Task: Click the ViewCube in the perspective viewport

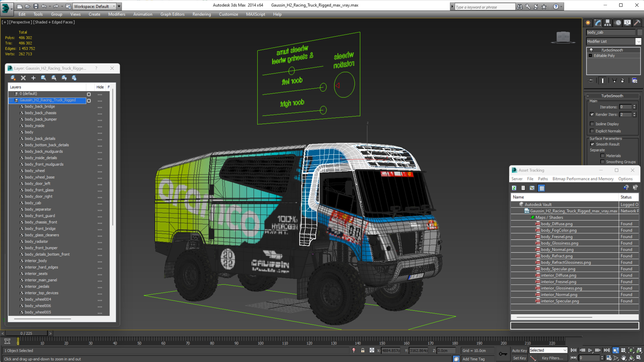Action: coord(563,38)
